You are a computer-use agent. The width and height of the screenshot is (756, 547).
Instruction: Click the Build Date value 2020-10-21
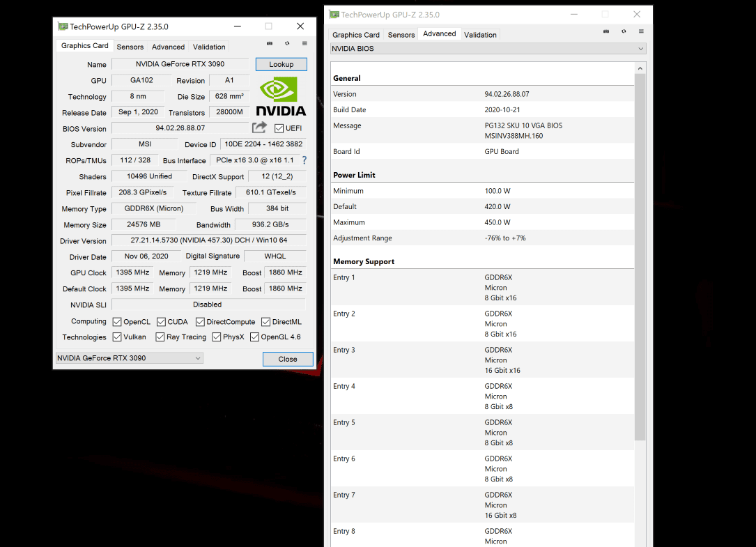502,109
